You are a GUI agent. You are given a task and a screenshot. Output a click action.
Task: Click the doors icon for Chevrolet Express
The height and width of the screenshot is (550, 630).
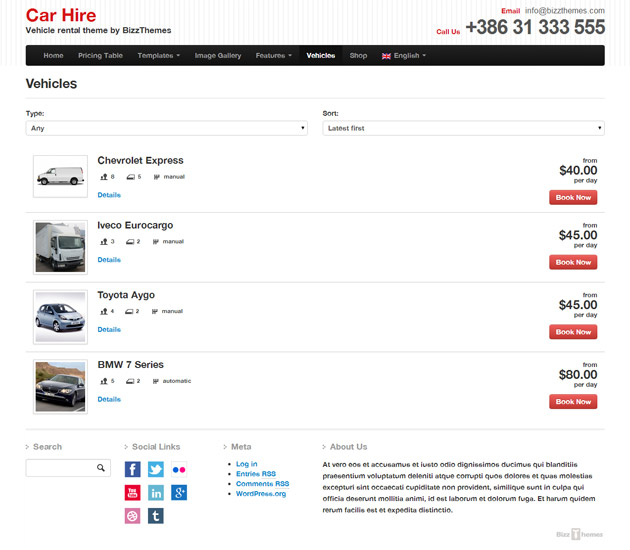pyautogui.click(x=131, y=177)
